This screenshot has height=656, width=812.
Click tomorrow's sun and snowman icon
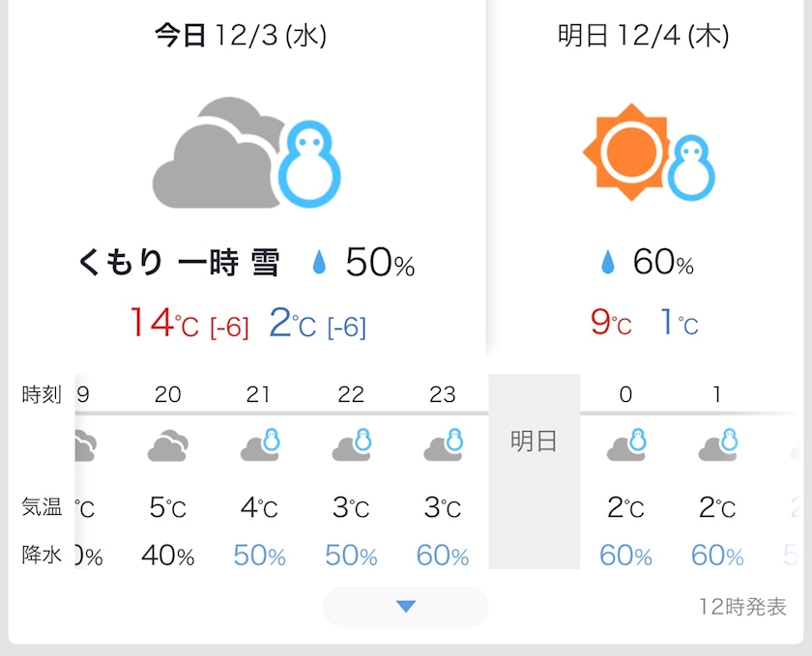point(648,153)
